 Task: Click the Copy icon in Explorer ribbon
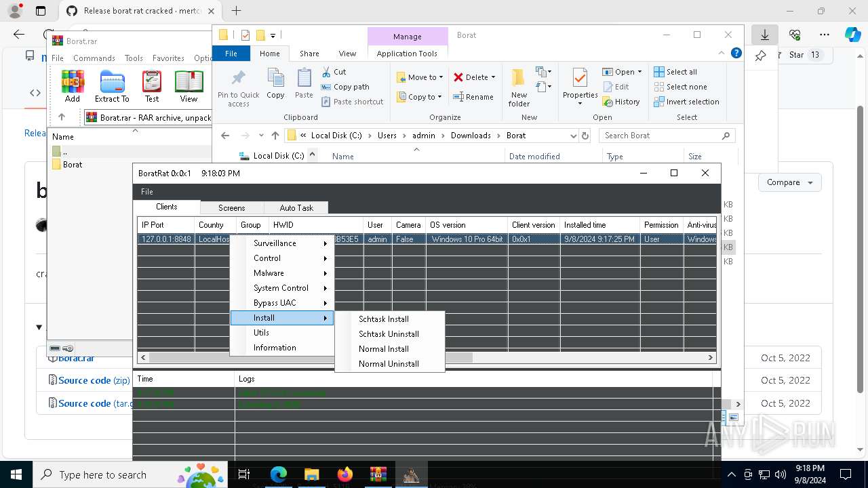tap(275, 84)
